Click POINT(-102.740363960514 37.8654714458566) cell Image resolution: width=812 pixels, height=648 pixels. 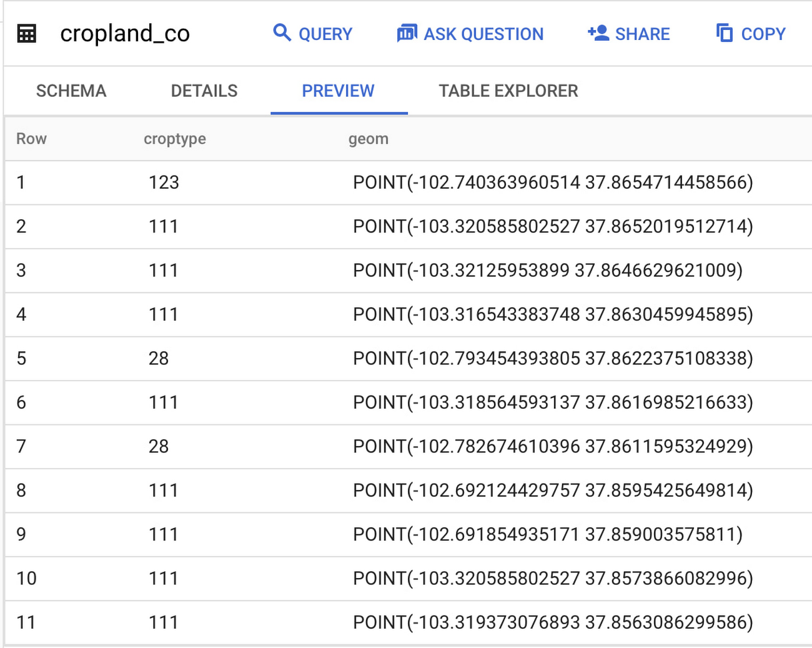point(553,182)
